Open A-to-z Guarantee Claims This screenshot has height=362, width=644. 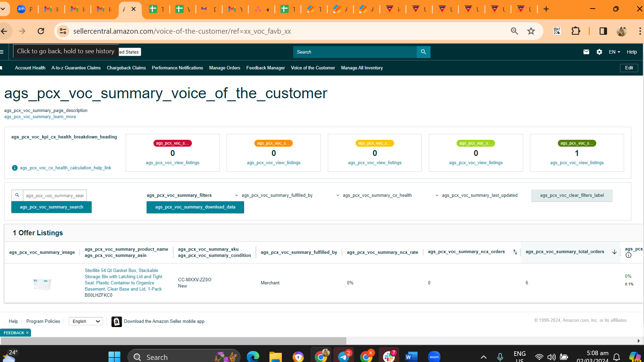(x=76, y=68)
